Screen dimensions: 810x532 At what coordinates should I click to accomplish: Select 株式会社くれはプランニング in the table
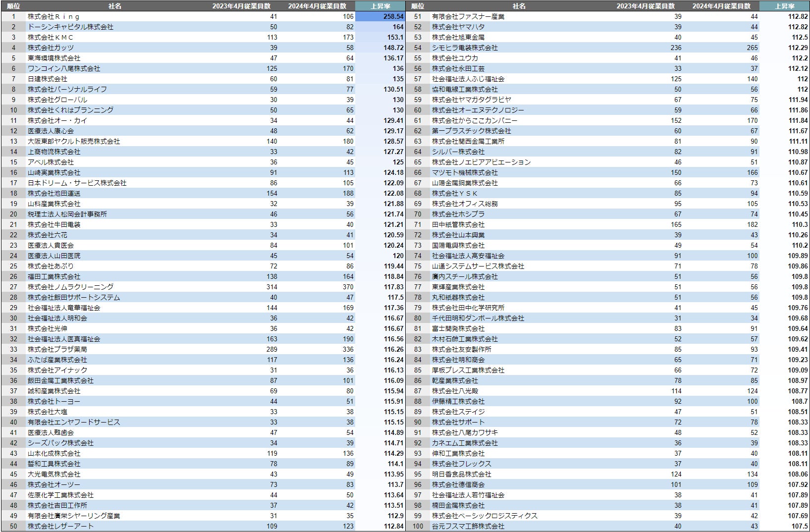70,110
